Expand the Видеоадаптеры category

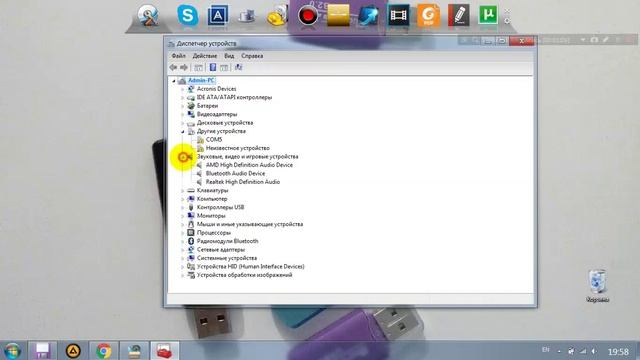click(182, 114)
